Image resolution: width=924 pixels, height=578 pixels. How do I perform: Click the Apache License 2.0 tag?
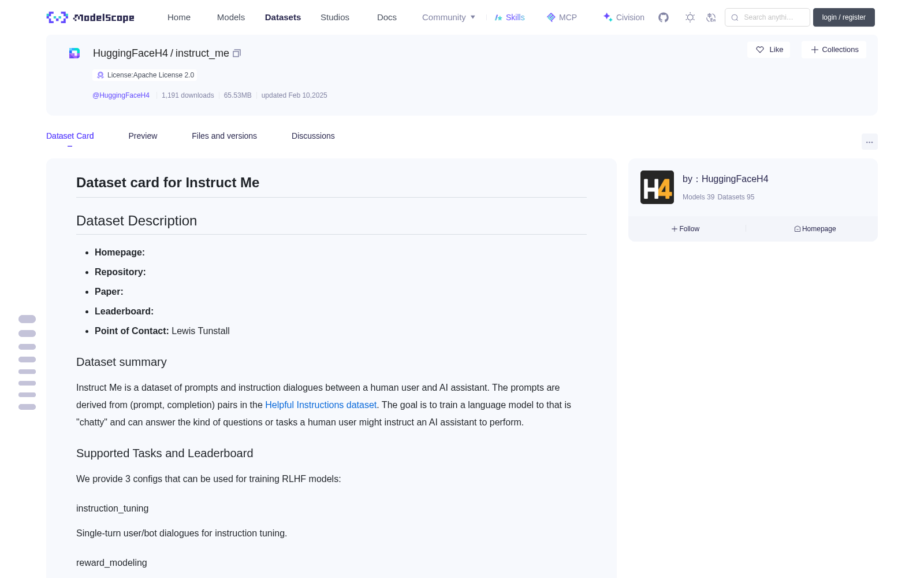(145, 75)
